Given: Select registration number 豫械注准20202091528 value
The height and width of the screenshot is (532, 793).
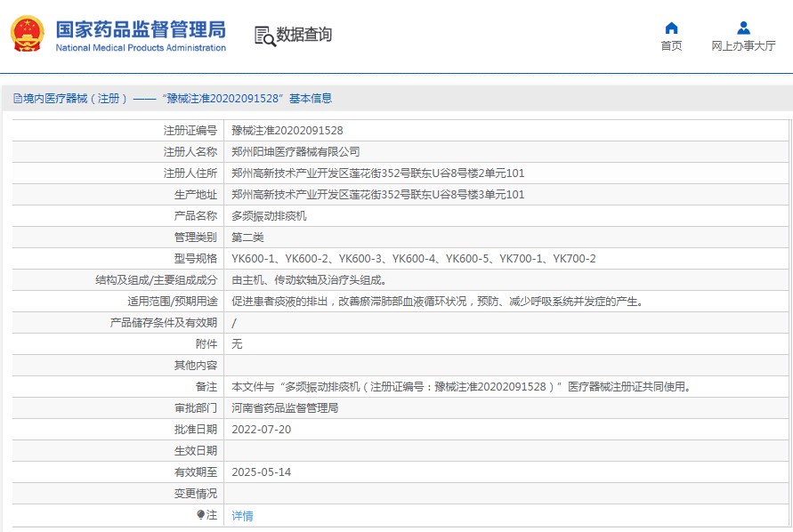Looking at the screenshot, I should (x=287, y=131).
